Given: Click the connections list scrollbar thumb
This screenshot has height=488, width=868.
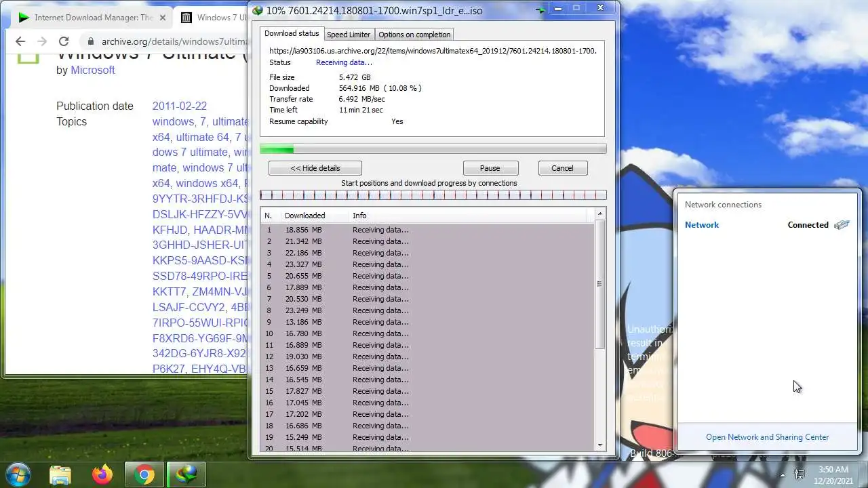Looking at the screenshot, I should (x=599, y=284).
